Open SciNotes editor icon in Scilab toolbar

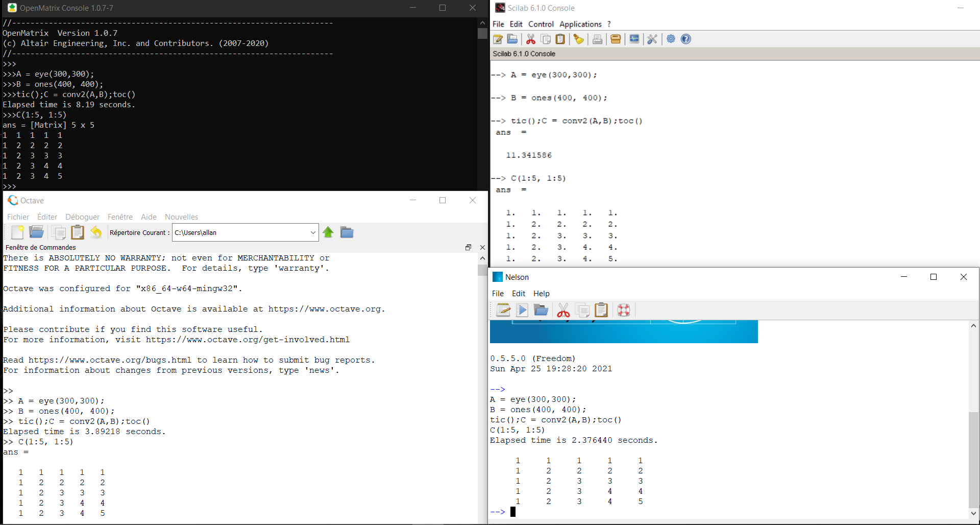498,39
